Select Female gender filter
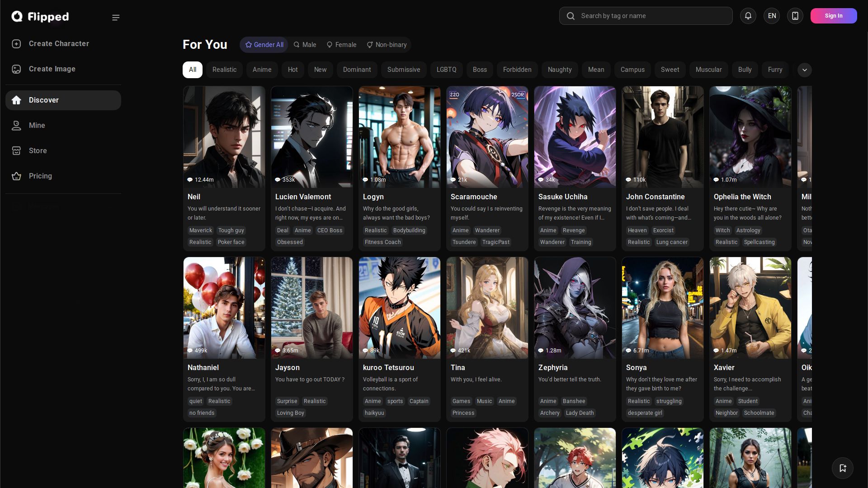 coord(341,45)
